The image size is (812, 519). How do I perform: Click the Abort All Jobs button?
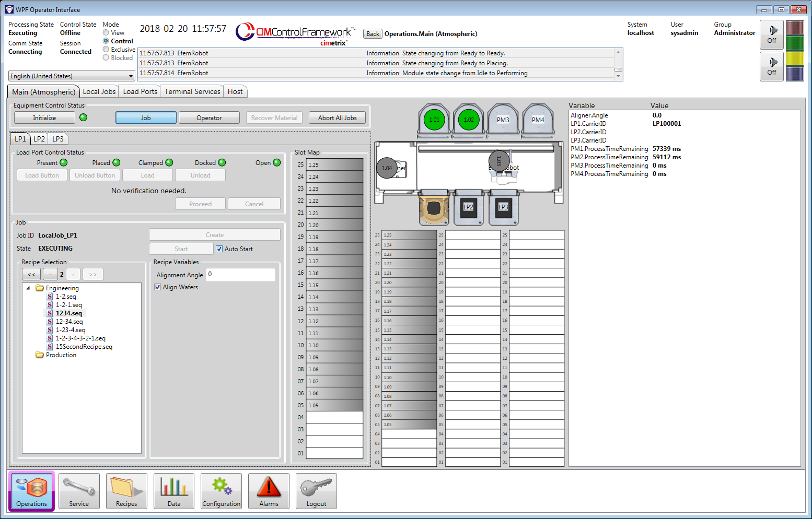point(337,117)
